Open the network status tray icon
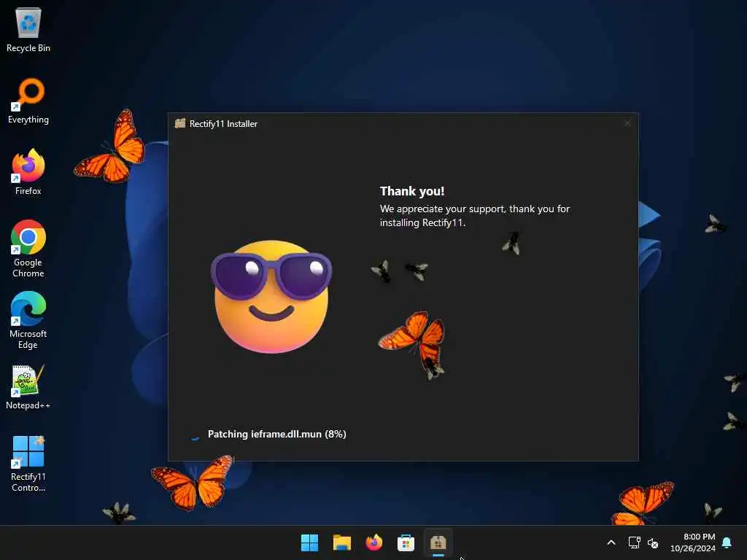Image resolution: width=747 pixels, height=560 pixels. [x=634, y=542]
